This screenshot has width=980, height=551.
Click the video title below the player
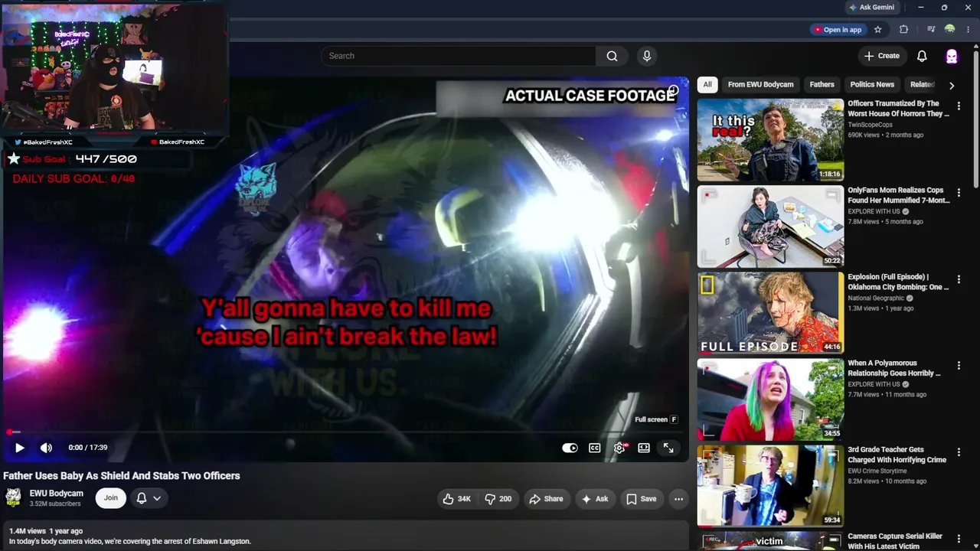tap(122, 476)
